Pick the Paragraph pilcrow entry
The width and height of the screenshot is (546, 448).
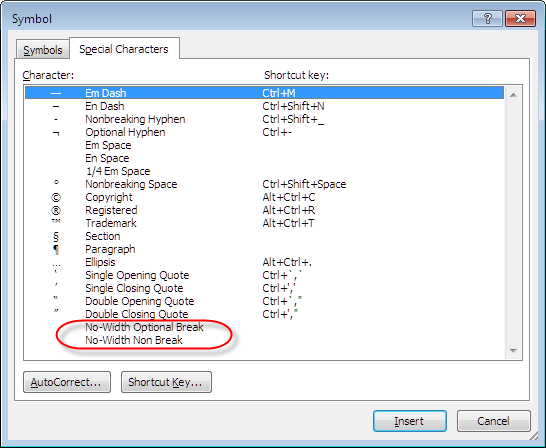tap(264, 249)
